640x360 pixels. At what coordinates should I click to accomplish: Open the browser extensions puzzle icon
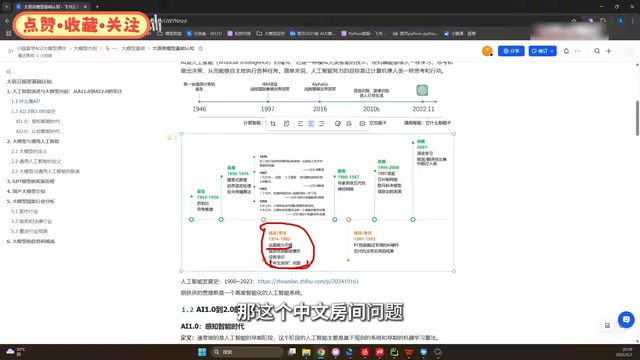coord(603,21)
